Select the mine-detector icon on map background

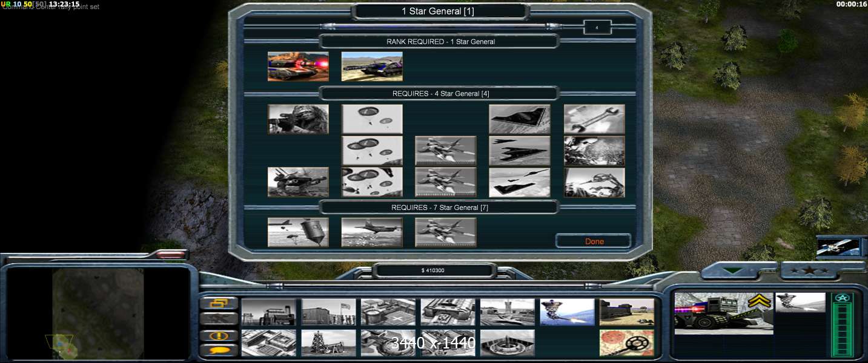pos(626,342)
